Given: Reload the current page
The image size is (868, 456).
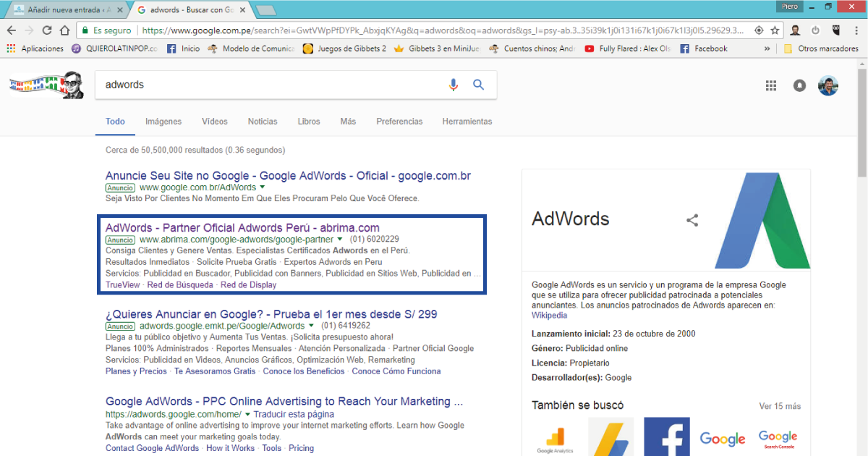Looking at the screenshot, I should coord(47,30).
